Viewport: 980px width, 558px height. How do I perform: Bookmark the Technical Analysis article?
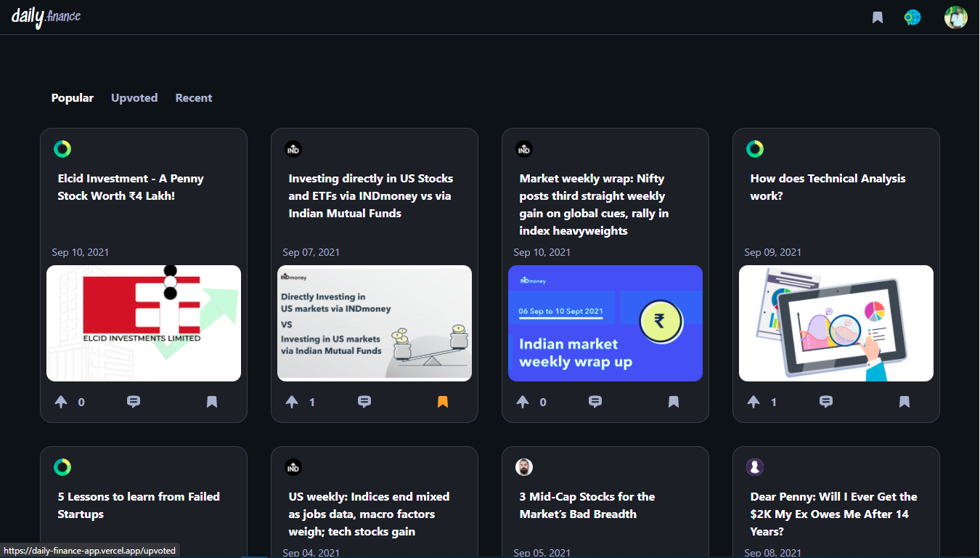pos(905,401)
